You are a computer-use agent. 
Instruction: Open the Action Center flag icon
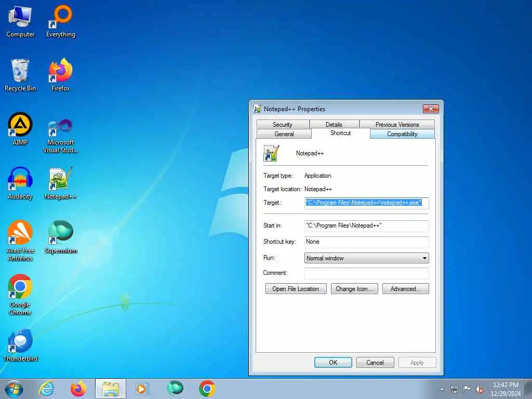click(x=467, y=389)
